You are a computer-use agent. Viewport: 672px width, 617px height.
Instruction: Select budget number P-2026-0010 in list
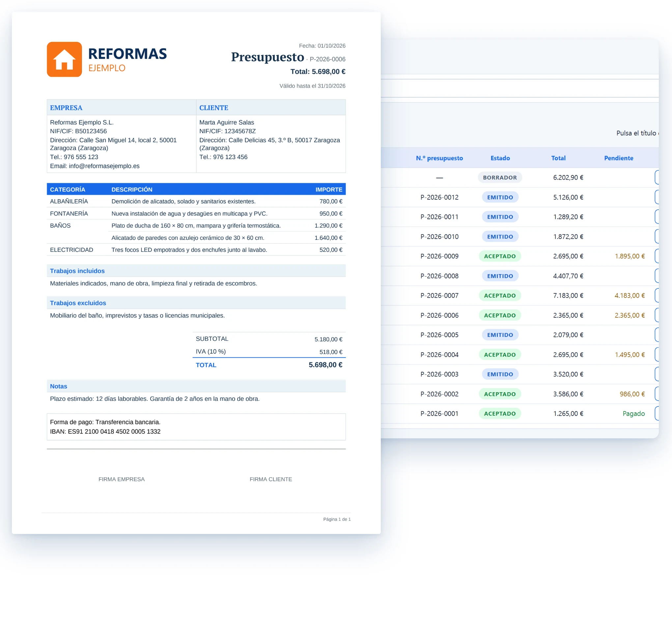439,236
